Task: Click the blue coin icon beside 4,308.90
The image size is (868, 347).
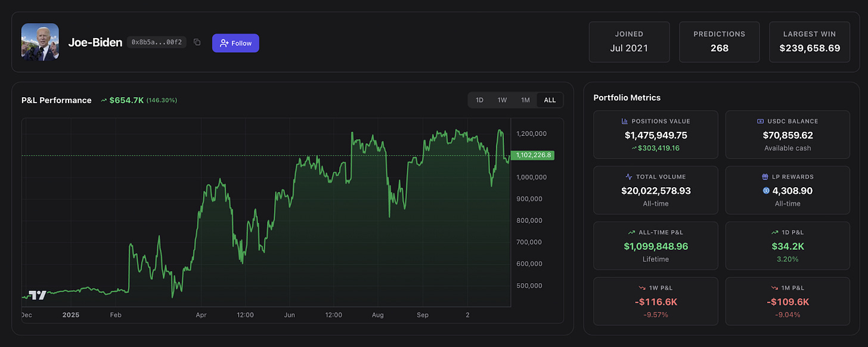Action: 766,191
